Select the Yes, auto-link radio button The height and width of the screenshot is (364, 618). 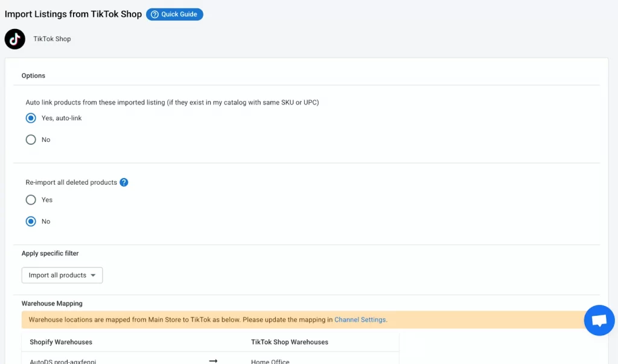31,118
